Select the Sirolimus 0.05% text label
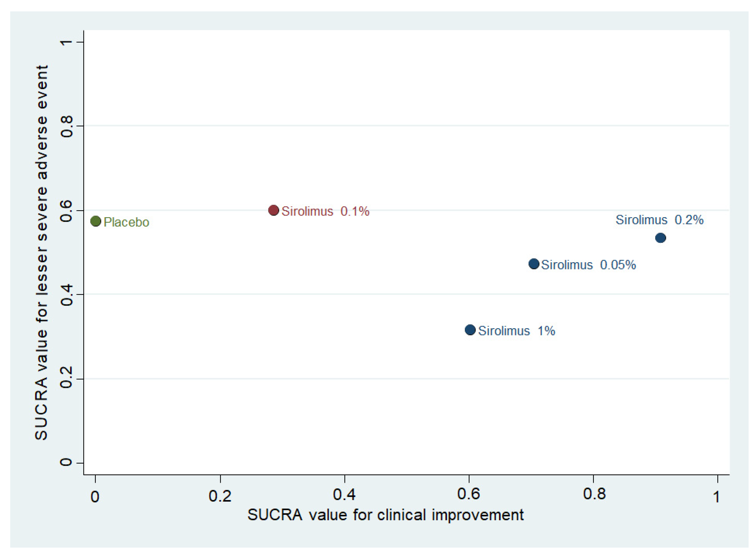This screenshot has width=756, height=556. coord(588,265)
